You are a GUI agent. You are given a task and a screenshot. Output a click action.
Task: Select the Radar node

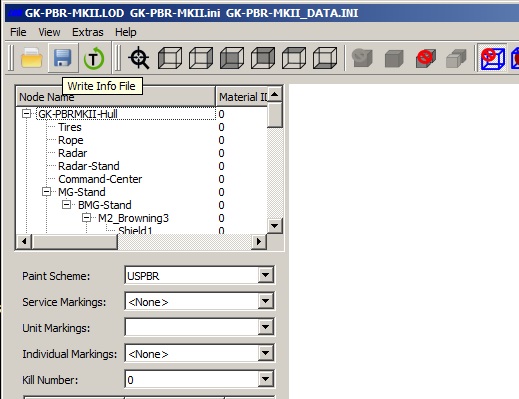click(x=72, y=153)
